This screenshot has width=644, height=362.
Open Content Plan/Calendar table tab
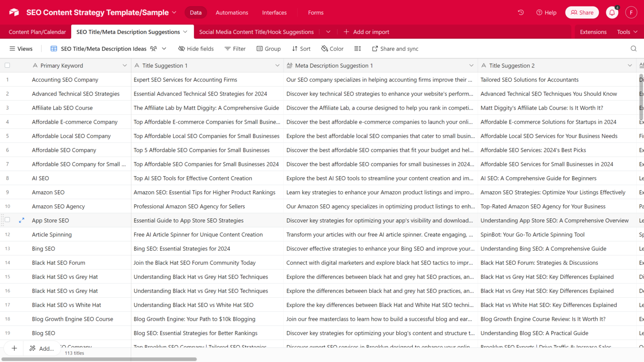(37, 32)
